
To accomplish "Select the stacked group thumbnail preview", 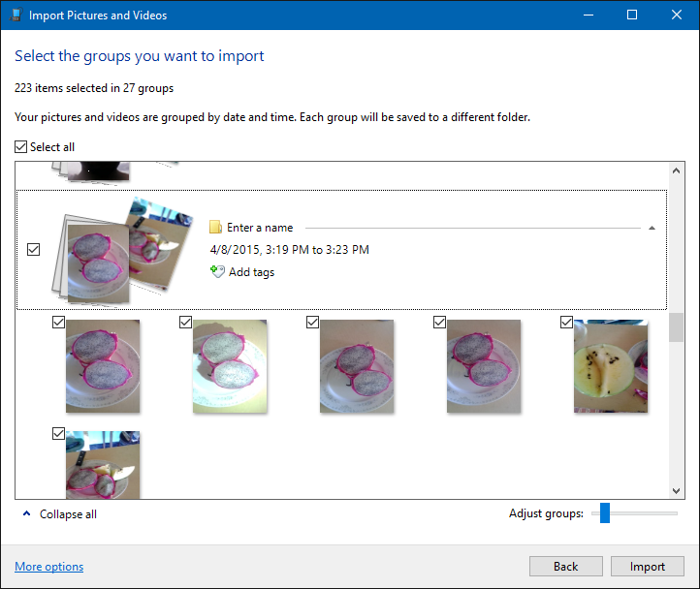I will point(122,251).
